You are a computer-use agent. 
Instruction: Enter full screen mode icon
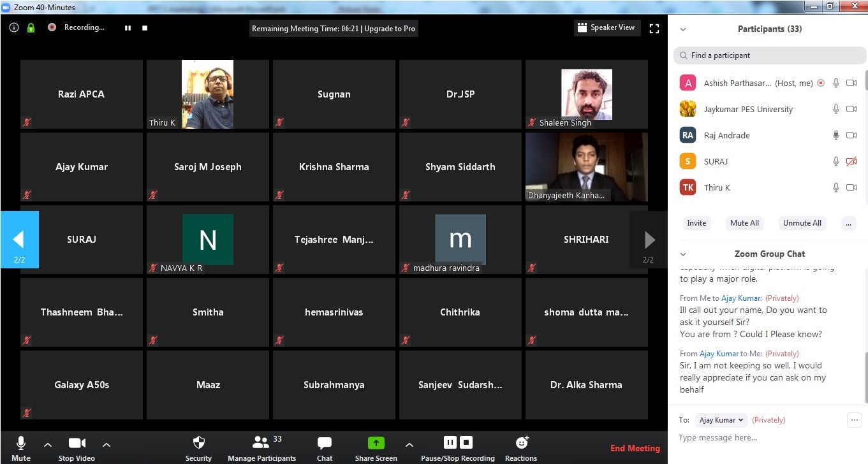pos(654,28)
